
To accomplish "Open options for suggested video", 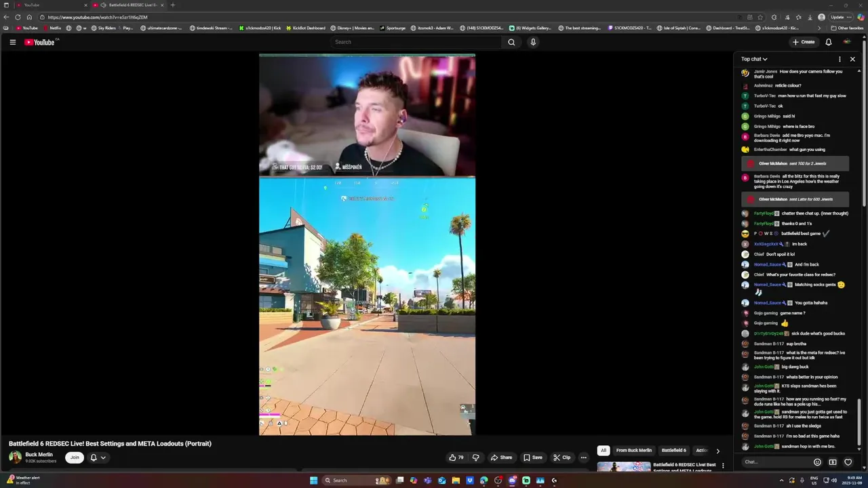I will coord(723,466).
